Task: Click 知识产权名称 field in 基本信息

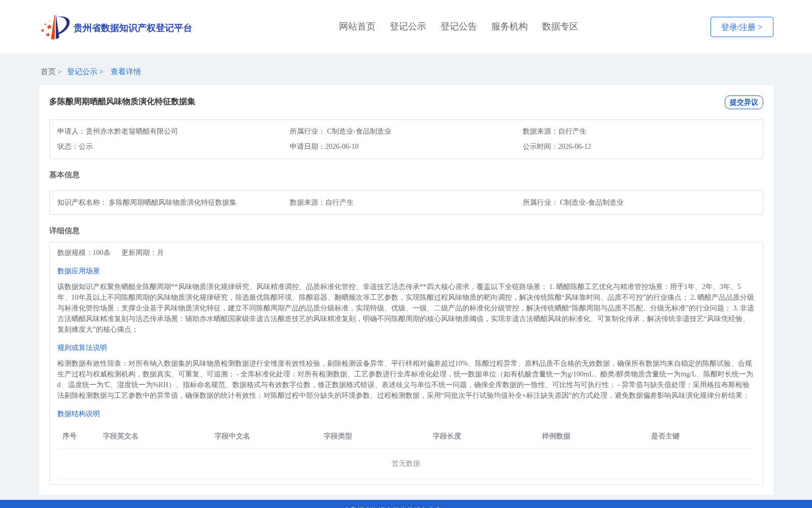Action: [147, 202]
